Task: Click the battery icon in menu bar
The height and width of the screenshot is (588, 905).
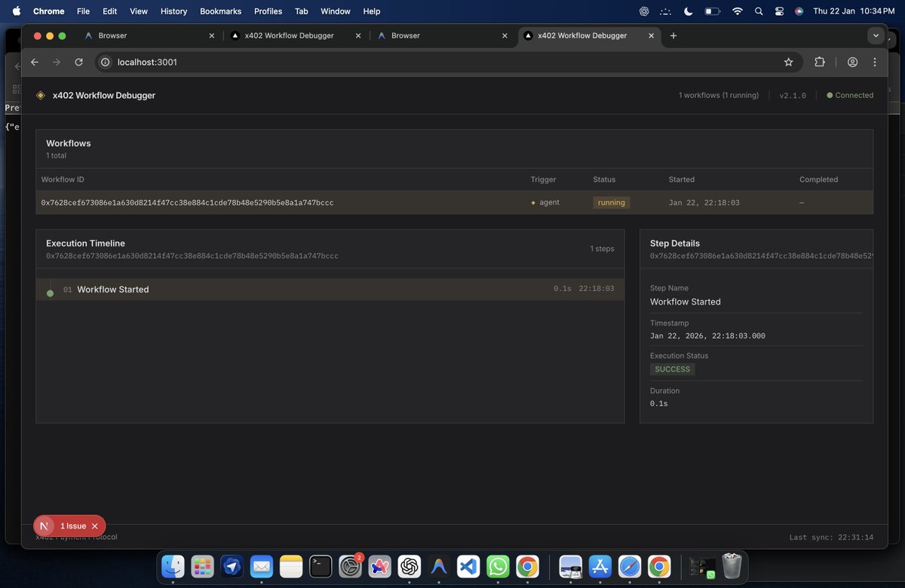Action: click(x=713, y=11)
